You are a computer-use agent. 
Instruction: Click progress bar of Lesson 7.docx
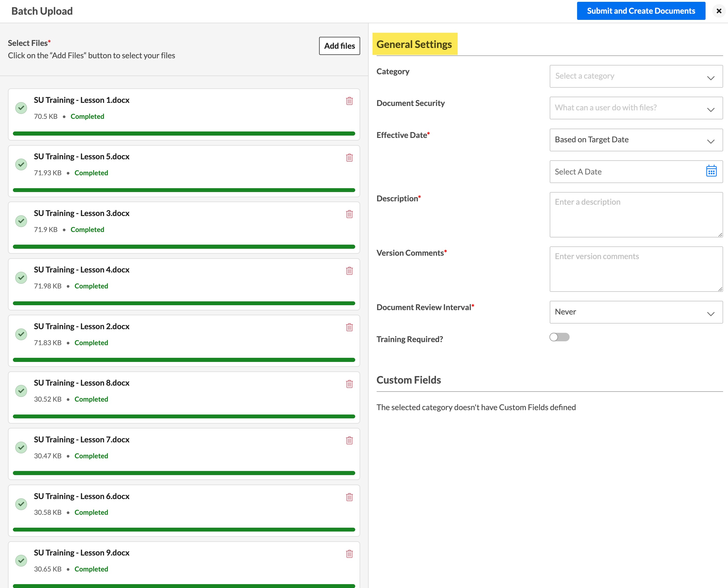click(184, 473)
